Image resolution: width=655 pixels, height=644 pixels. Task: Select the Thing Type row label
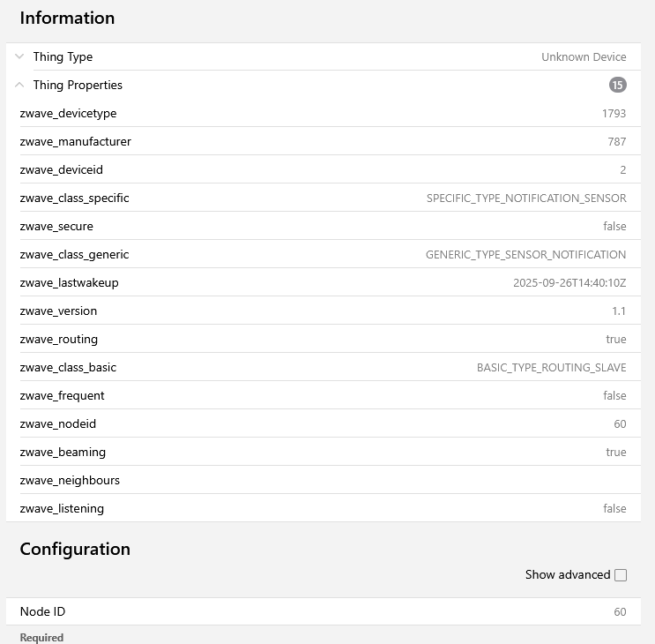pos(63,56)
